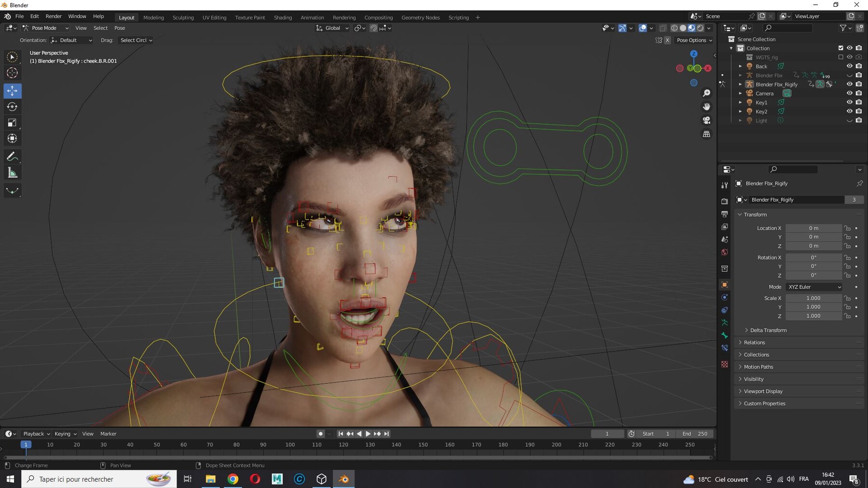The image size is (868, 488).
Task: Play the animation in the timeline
Action: click(368, 434)
